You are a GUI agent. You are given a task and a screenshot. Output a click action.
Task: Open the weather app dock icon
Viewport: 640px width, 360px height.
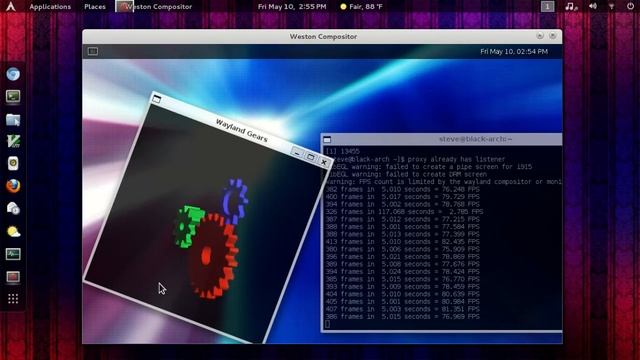(x=13, y=231)
